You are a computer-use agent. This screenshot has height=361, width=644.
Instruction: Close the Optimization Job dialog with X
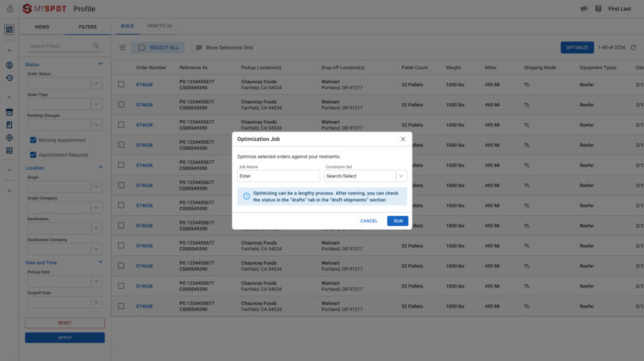click(403, 139)
